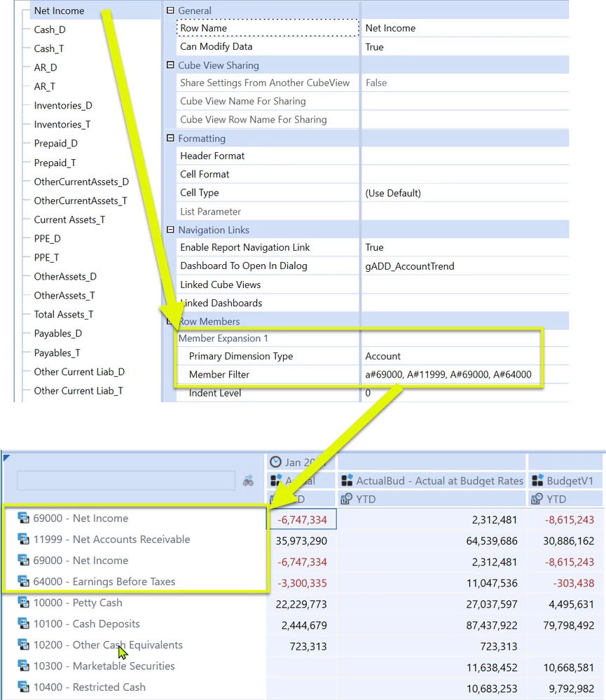Select OtherCurrentAssets_T row

pos(81,200)
